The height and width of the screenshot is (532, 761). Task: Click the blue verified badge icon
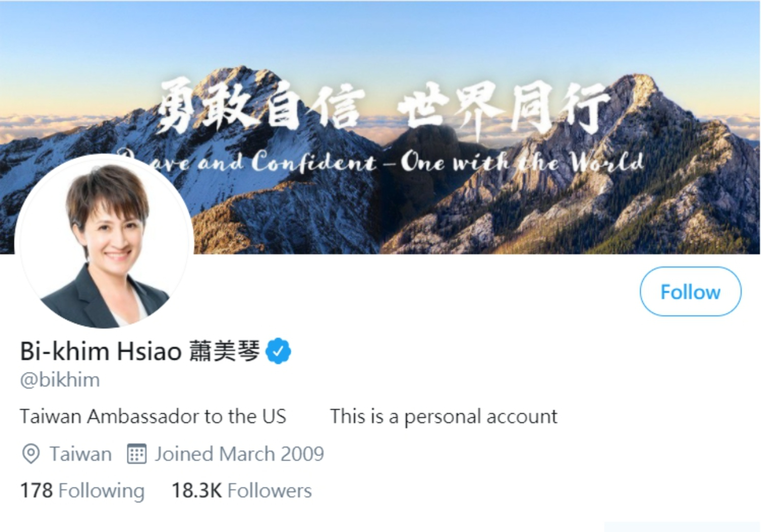point(278,351)
